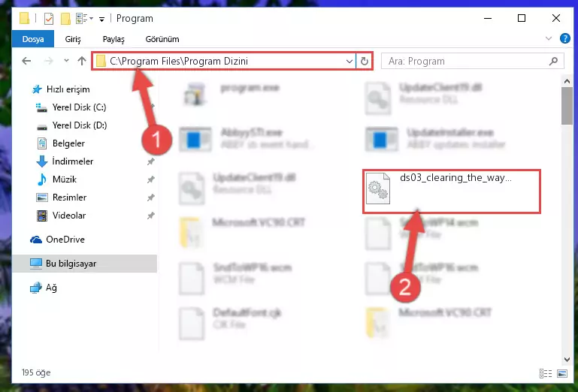Click the Properties quick access icon

48,19
